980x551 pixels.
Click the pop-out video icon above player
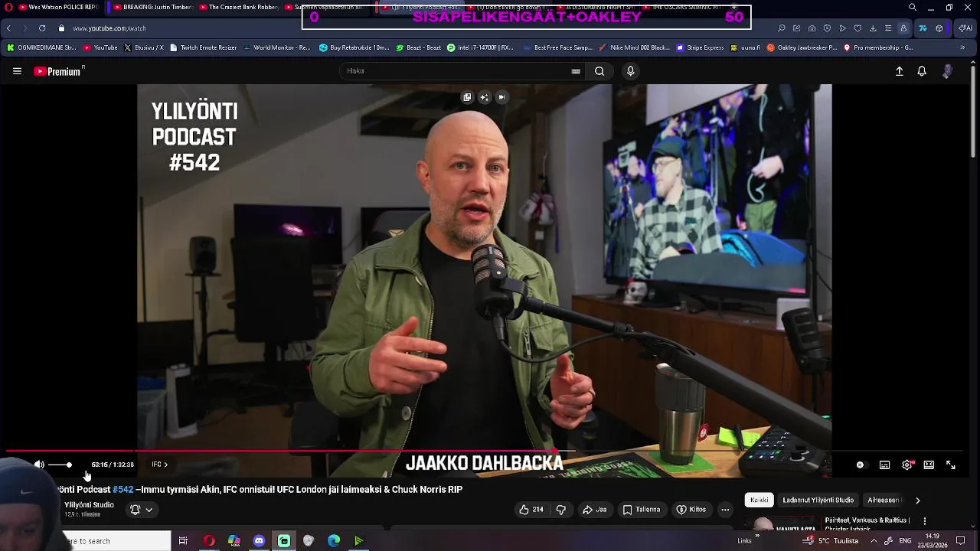(467, 97)
